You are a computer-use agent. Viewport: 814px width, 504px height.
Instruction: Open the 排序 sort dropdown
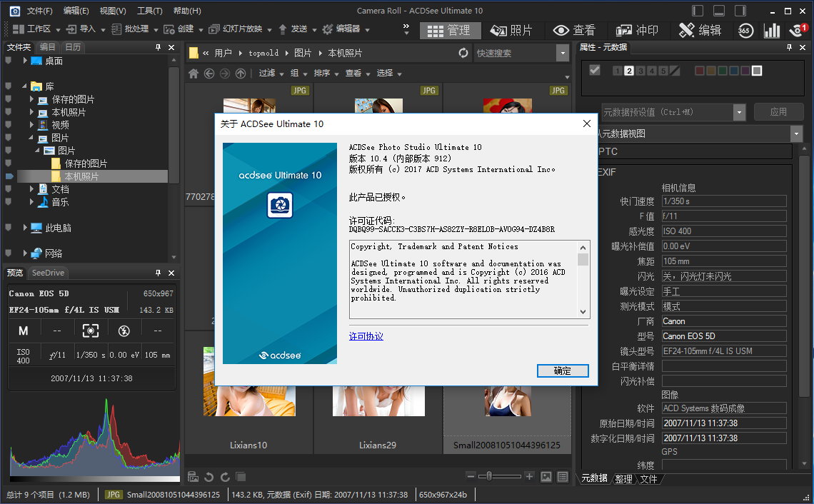point(326,74)
